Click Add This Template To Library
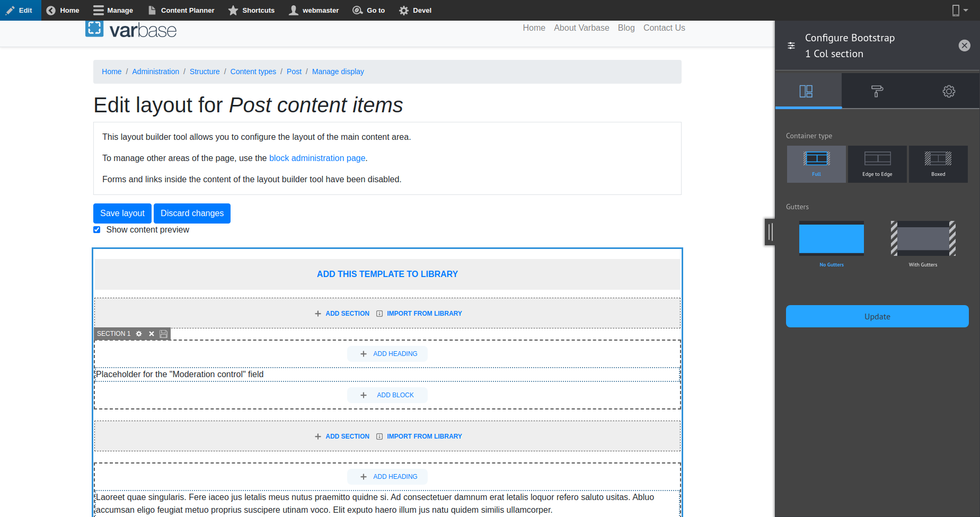This screenshot has width=980, height=517. (387, 274)
